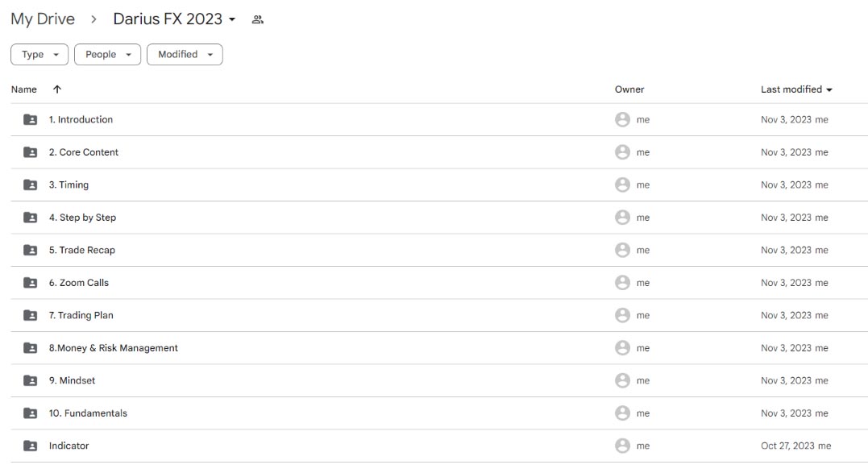Image resolution: width=868 pixels, height=473 pixels.
Task: Go back to My Drive breadcrumb
Action: [x=43, y=19]
